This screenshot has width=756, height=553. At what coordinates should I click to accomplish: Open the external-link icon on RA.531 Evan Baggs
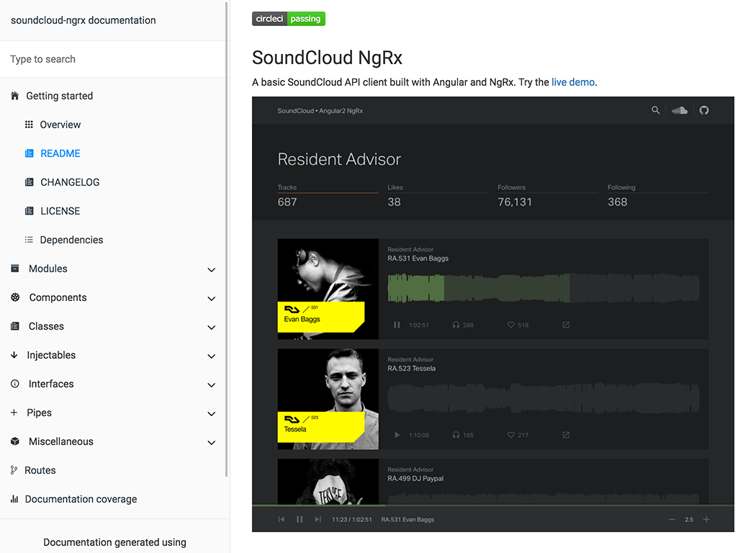point(566,325)
